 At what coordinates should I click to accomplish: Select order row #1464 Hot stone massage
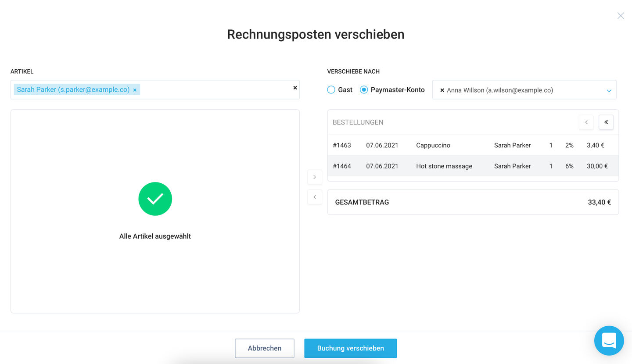tap(473, 166)
